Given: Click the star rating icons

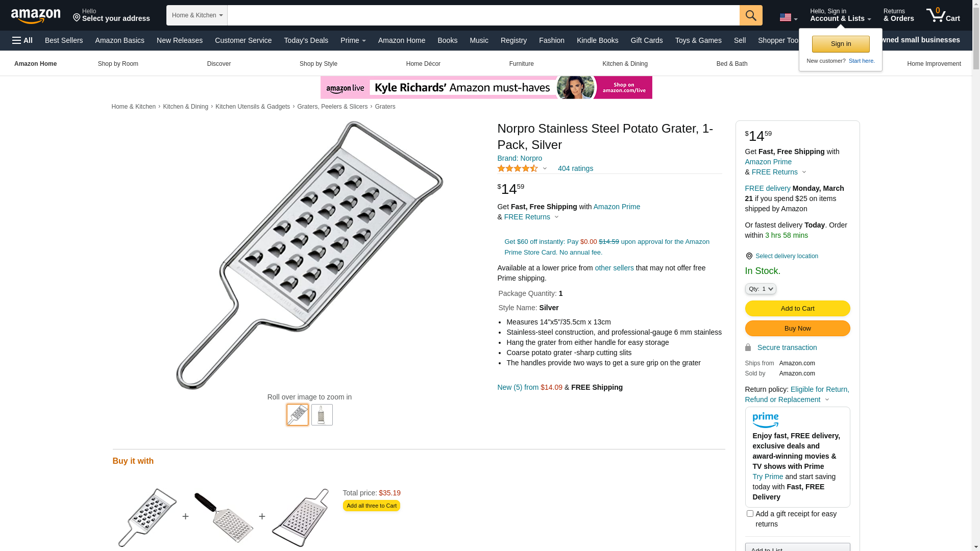Looking at the screenshot, I should (518, 168).
